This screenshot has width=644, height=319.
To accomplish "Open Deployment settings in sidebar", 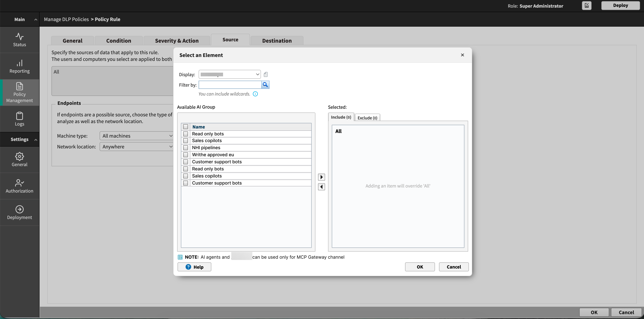I will [20, 213].
